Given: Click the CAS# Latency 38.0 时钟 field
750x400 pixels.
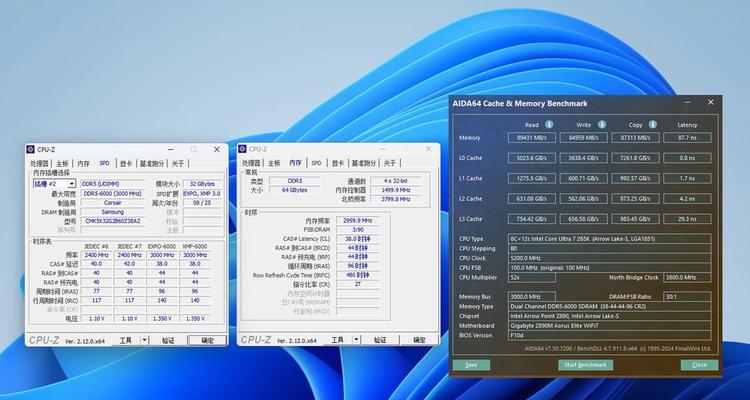Looking at the screenshot, I should point(358,239).
